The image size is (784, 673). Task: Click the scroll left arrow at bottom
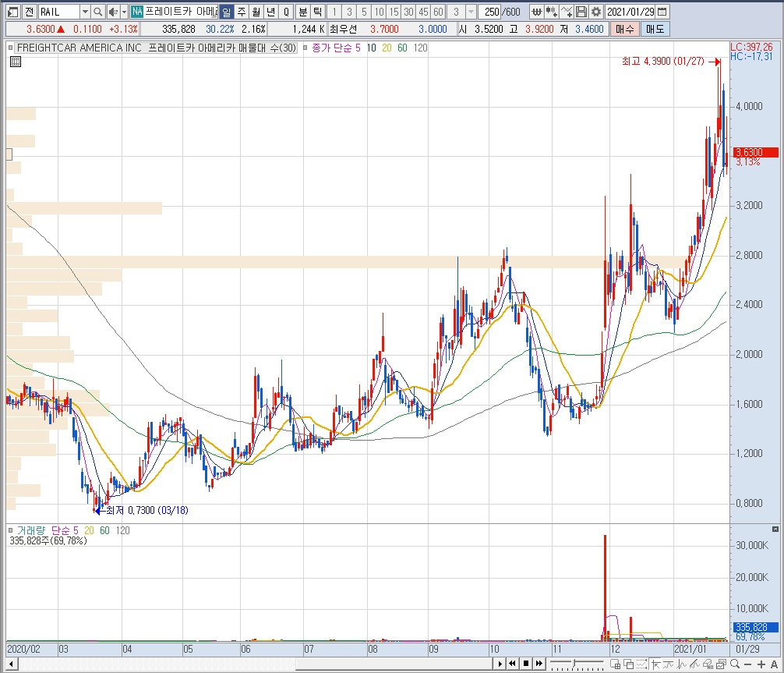coord(12,664)
